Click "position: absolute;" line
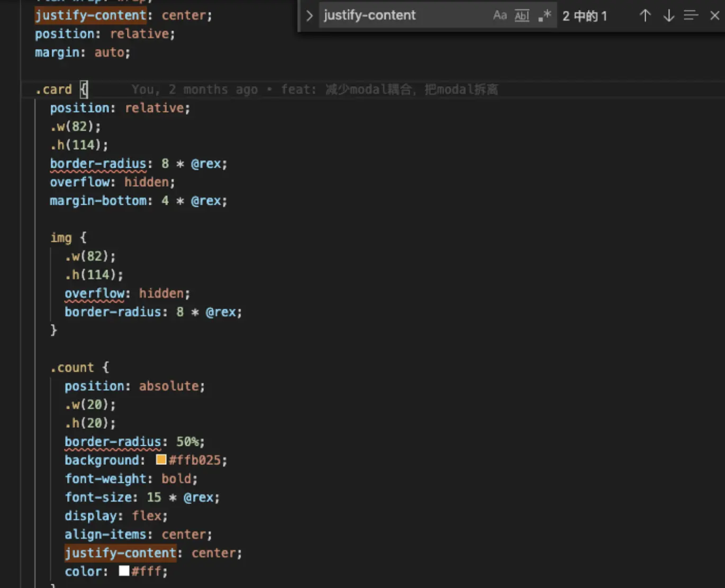Viewport: 725px width, 588px height. tap(135, 386)
